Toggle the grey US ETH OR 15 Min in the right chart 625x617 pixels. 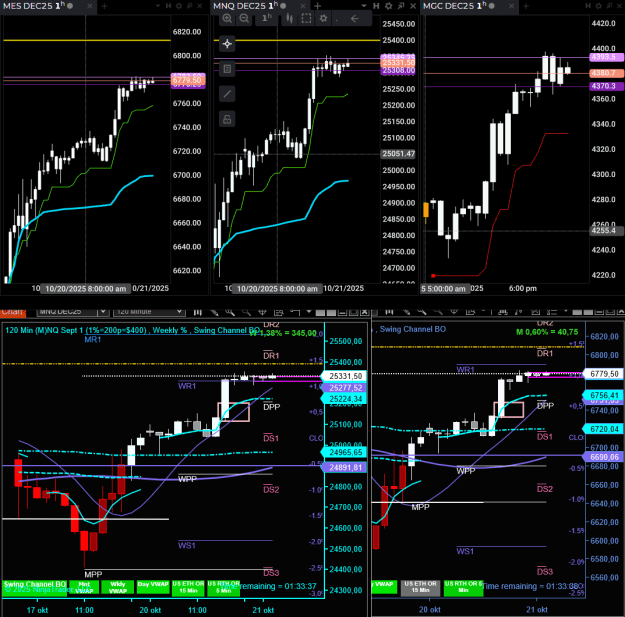coord(421,588)
